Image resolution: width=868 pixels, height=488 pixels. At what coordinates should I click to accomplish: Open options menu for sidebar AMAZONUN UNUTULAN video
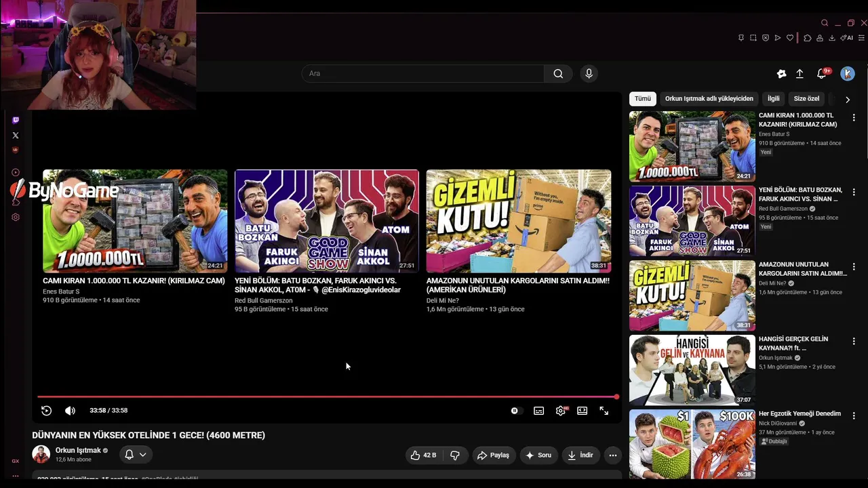click(x=854, y=267)
